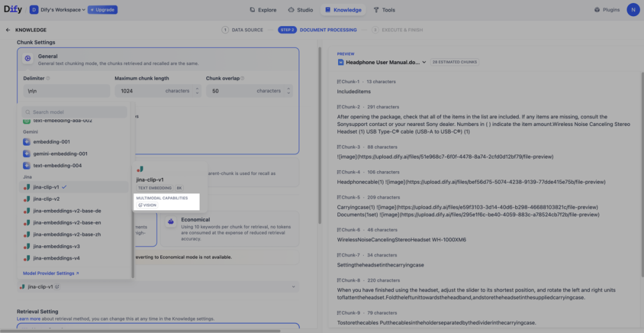644x333 pixels.
Task: Open the Tools tab
Action: tap(385, 10)
